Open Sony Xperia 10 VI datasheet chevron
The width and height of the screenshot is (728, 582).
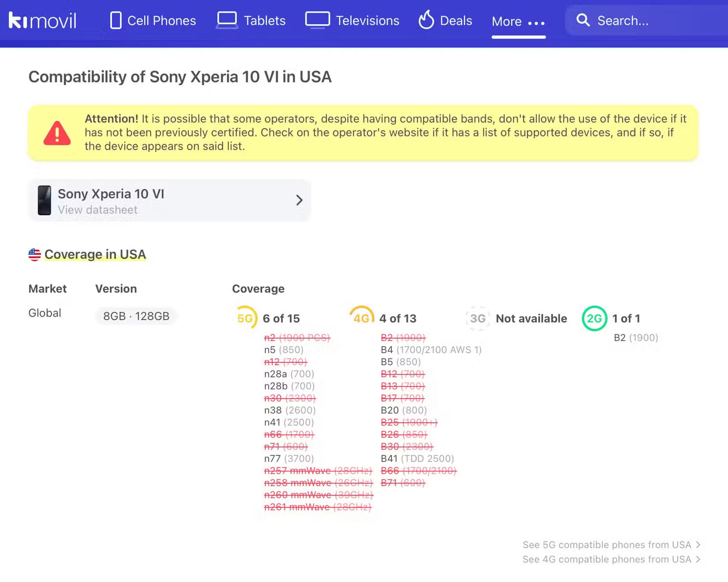(299, 200)
